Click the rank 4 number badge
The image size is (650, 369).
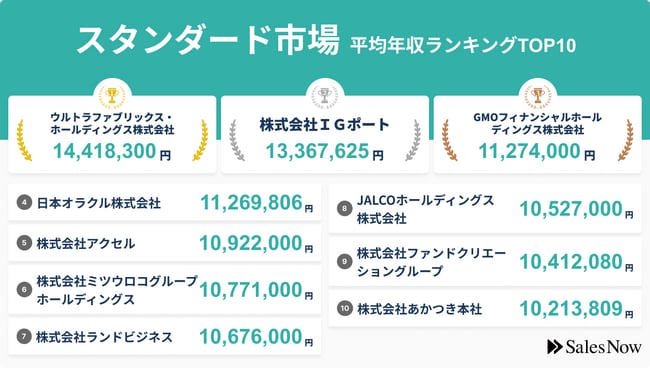[x=24, y=203]
